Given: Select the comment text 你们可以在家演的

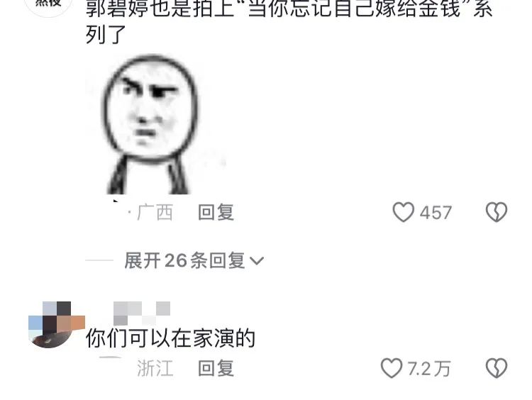Looking at the screenshot, I should point(170,338).
